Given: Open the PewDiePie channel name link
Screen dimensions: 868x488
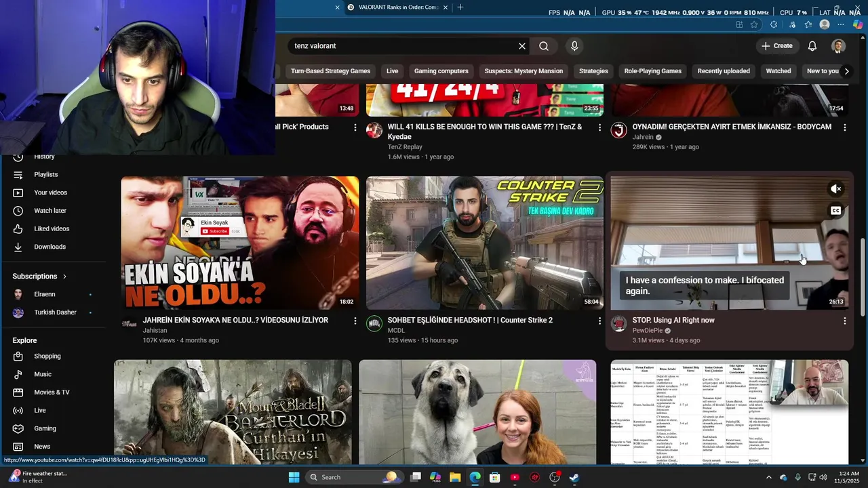Looking at the screenshot, I should click(x=648, y=331).
